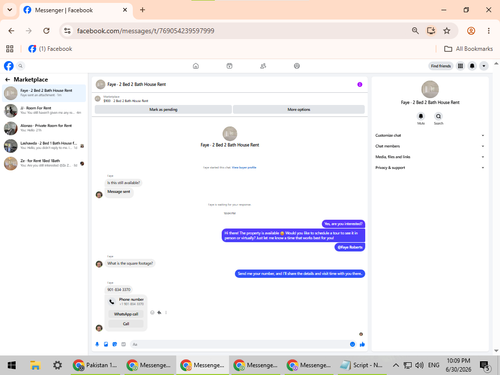View site information icon in address bar

click(x=67, y=31)
